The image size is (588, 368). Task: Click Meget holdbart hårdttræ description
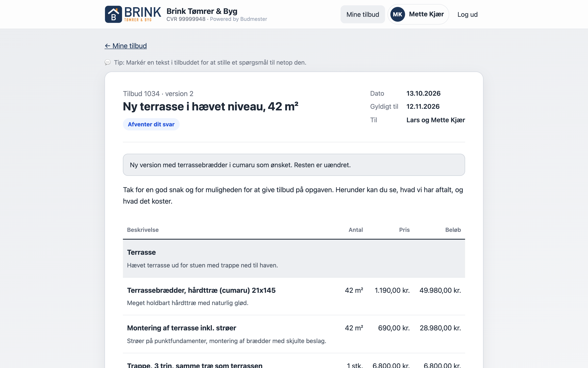(x=188, y=303)
